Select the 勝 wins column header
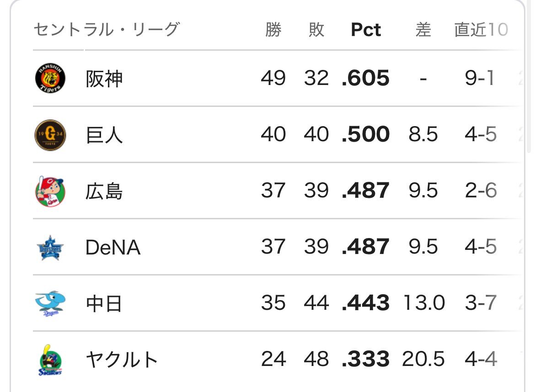 coord(273,30)
